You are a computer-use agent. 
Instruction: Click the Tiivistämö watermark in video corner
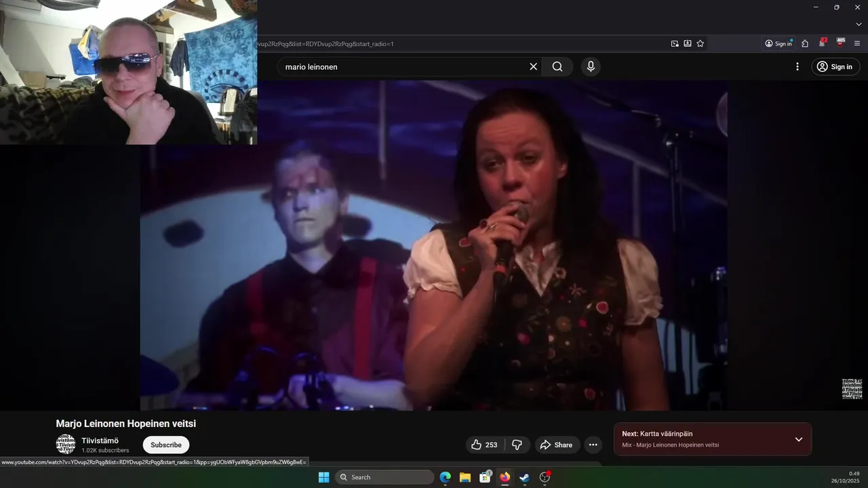coord(852,389)
